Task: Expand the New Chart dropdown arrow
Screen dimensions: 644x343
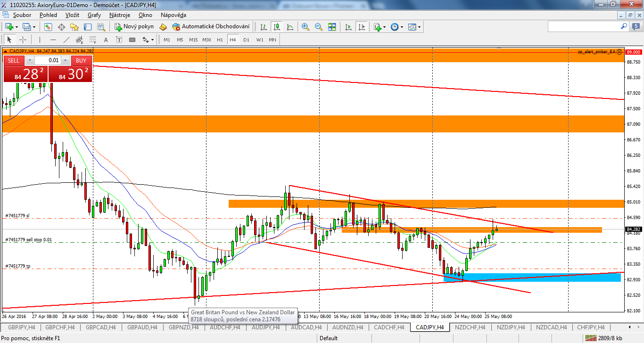Action: pos(16,27)
